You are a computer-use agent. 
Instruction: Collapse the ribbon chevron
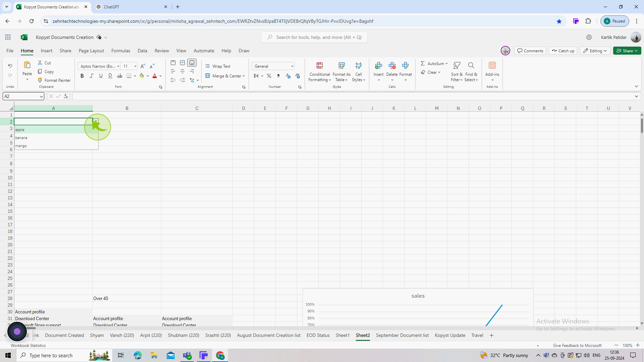click(x=636, y=86)
